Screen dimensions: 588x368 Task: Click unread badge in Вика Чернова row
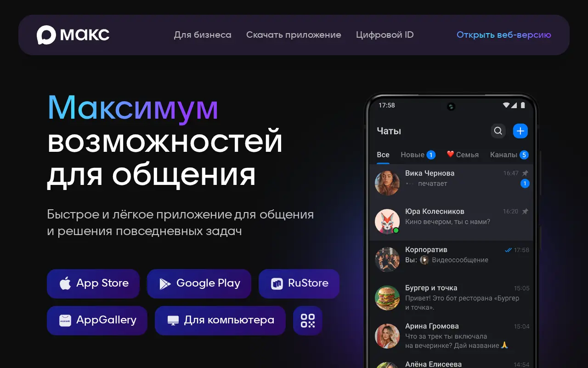tap(525, 184)
